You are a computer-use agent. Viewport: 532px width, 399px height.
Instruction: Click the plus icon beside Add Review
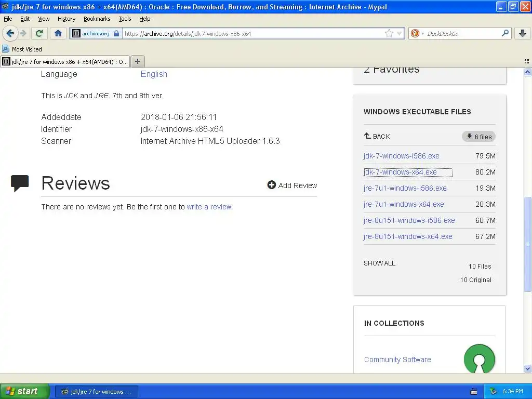pos(271,185)
